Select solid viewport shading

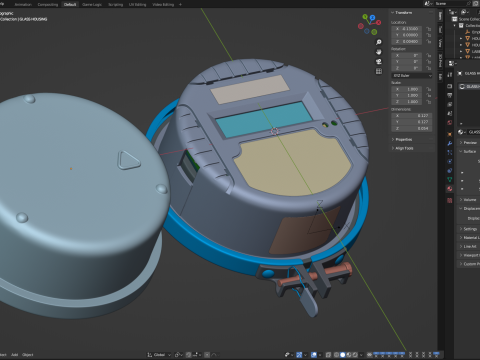[x=343, y=355]
